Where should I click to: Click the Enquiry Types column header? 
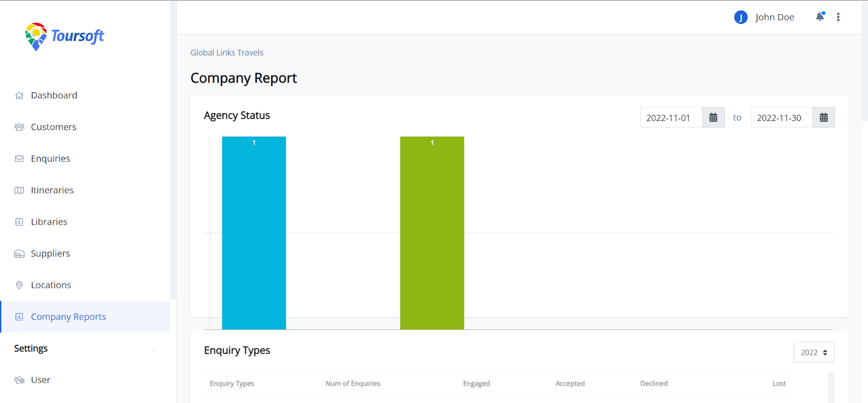pyautogui.click(x=232, y=383)
